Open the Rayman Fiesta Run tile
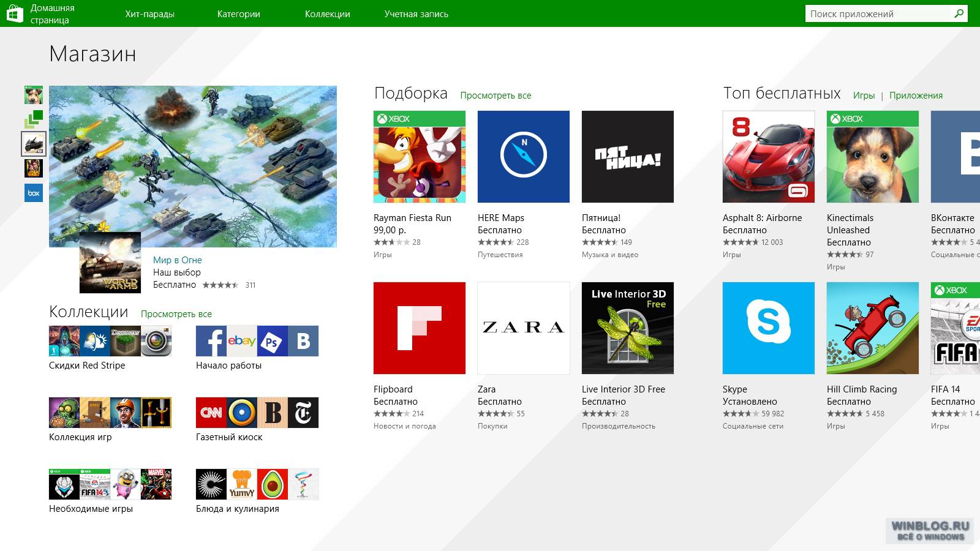Screen dimensions: 980x551 click(420, 157)
